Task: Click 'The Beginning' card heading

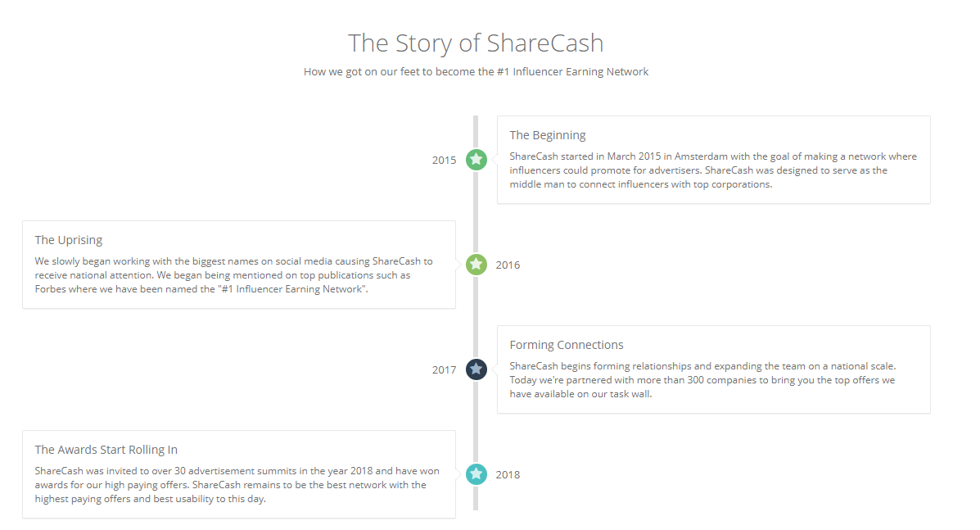Action: tap(548, 135)
